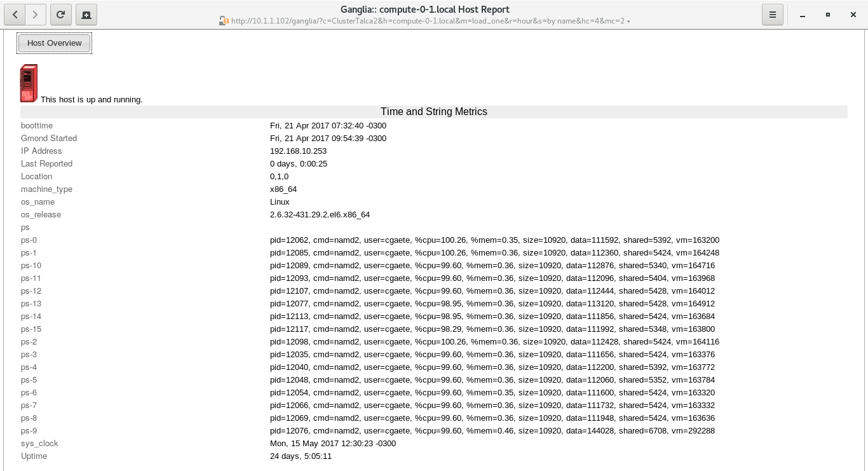Open a new tab with the plus icon
Viewport: 868px width, 471px height.
[x=86, y=14]
